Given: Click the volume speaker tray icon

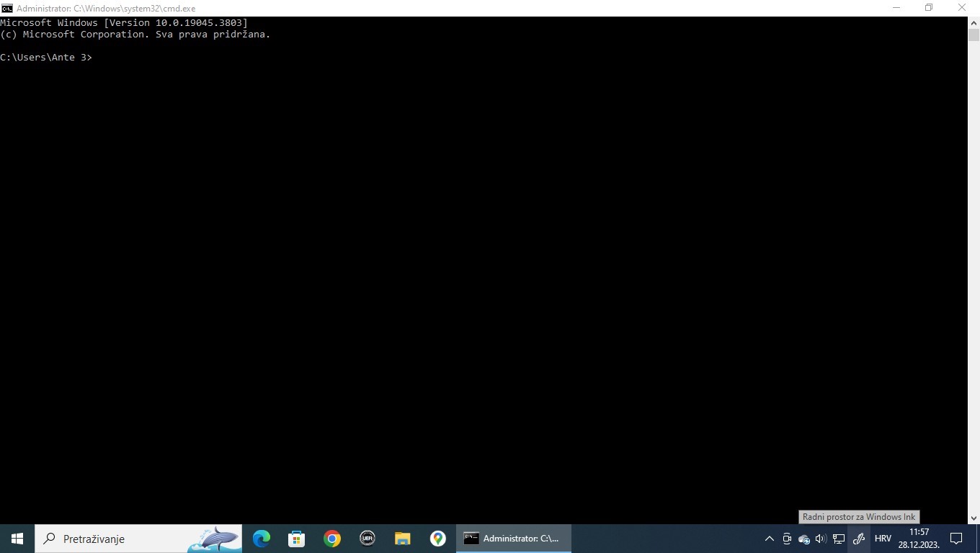Looking at the screenshot, I should pos(821,539).
